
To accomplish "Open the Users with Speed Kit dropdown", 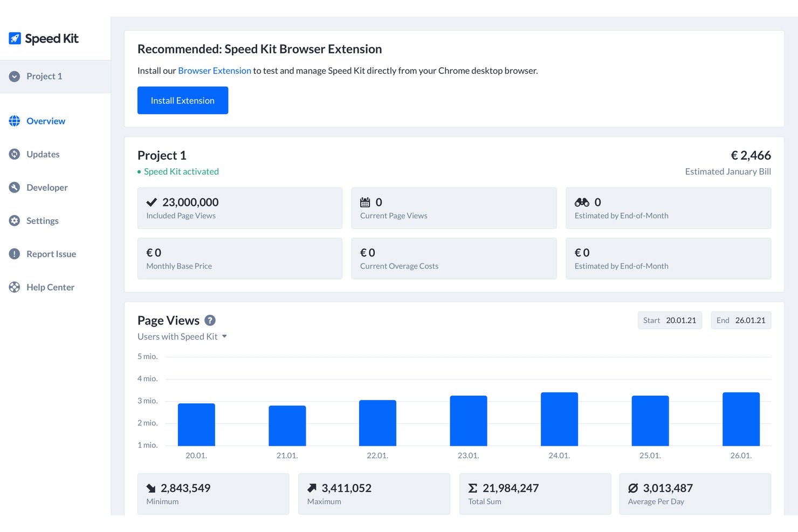I will click(182, 336).
